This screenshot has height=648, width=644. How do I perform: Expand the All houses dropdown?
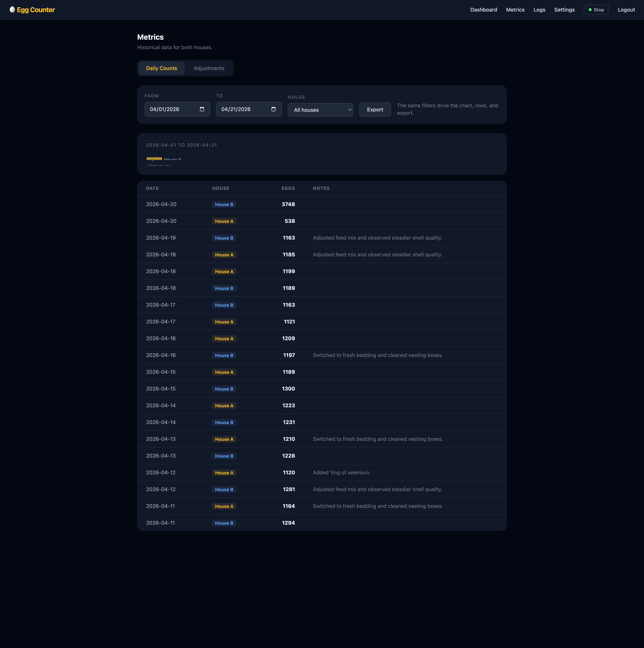point(317,110)
